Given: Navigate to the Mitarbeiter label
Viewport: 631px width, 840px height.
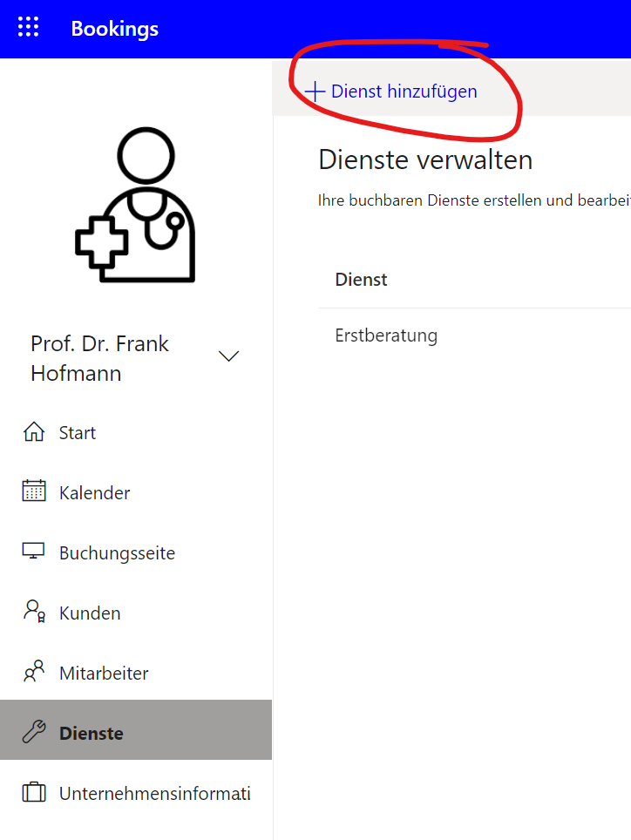Looking at the screenshot, I should point(104,674).
